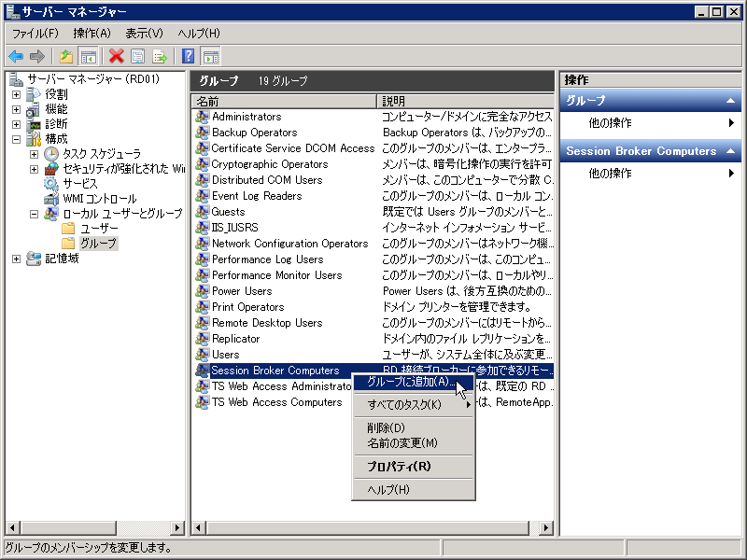The width and height of the screenshot is (747, 560).
Task: Collapse Session Broker Computers section in 操作 pane
Action: pos(730,151)
